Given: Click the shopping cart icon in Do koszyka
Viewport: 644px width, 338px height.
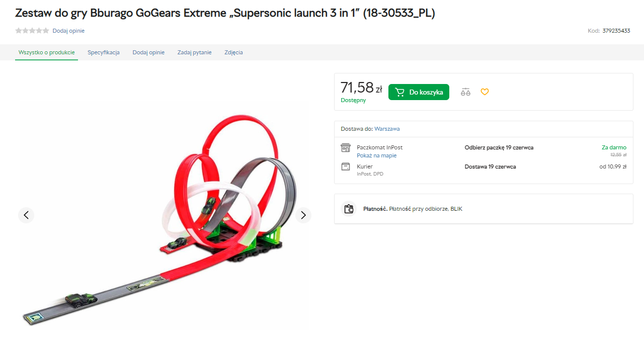Looking at the screenshot, I should point(400,92).
